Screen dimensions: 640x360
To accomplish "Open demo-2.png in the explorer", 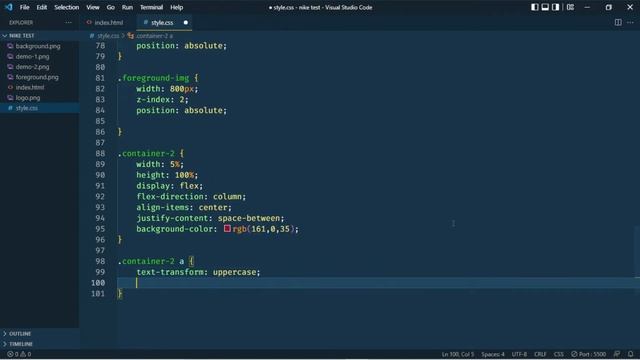I will pyautogui.click(x=32, y=67).
